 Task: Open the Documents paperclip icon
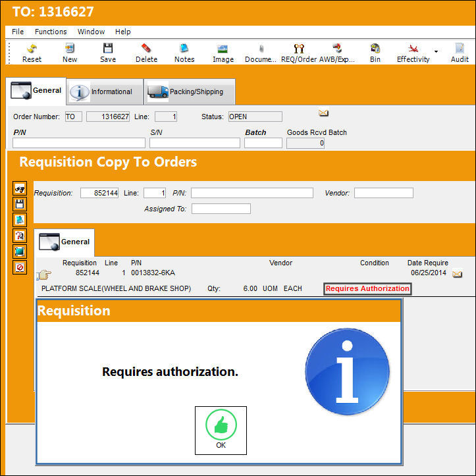261,53
